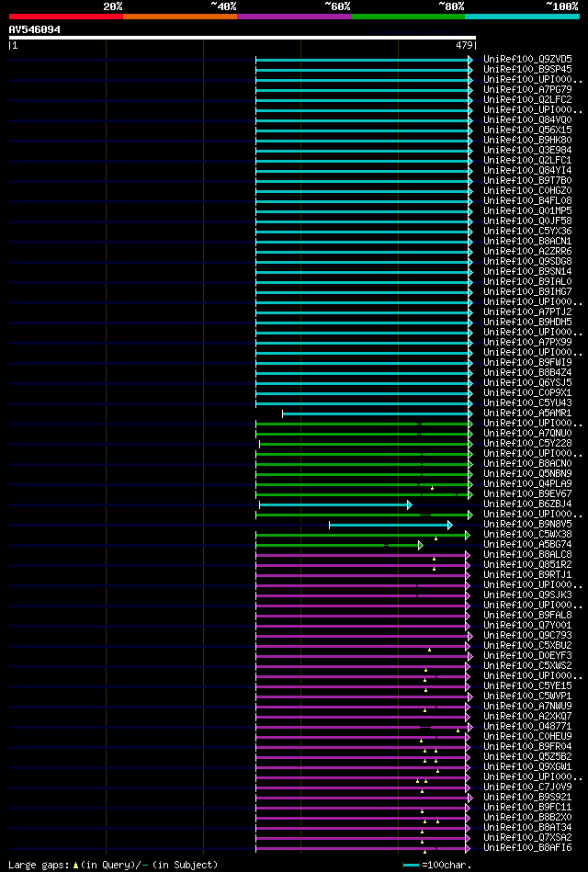
Task: Click the arrowhead ending the O48771 alignment bar
Action: (470, 728)
